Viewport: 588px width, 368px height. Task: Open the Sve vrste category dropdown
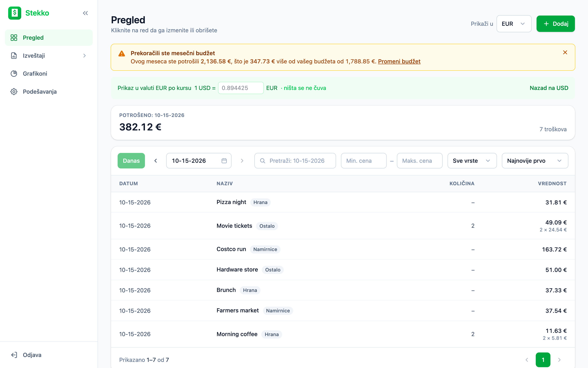(x=472, y=161)
